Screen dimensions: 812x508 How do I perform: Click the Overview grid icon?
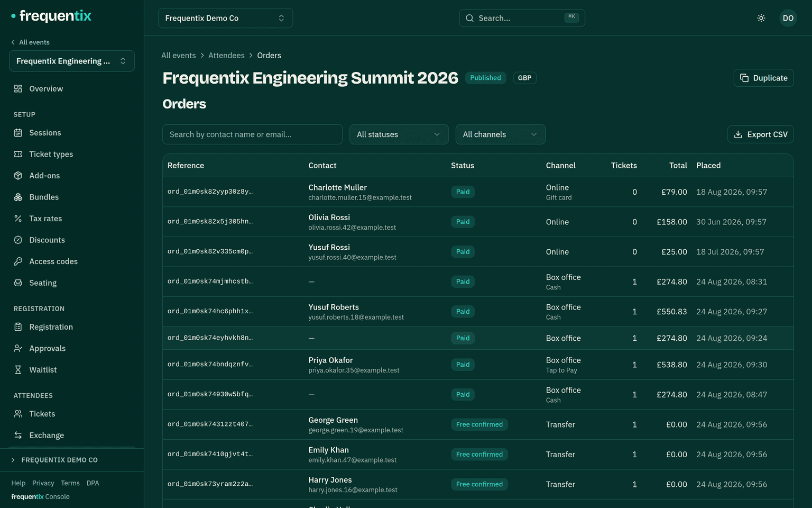pyautogui.click(x=18, y=89)
